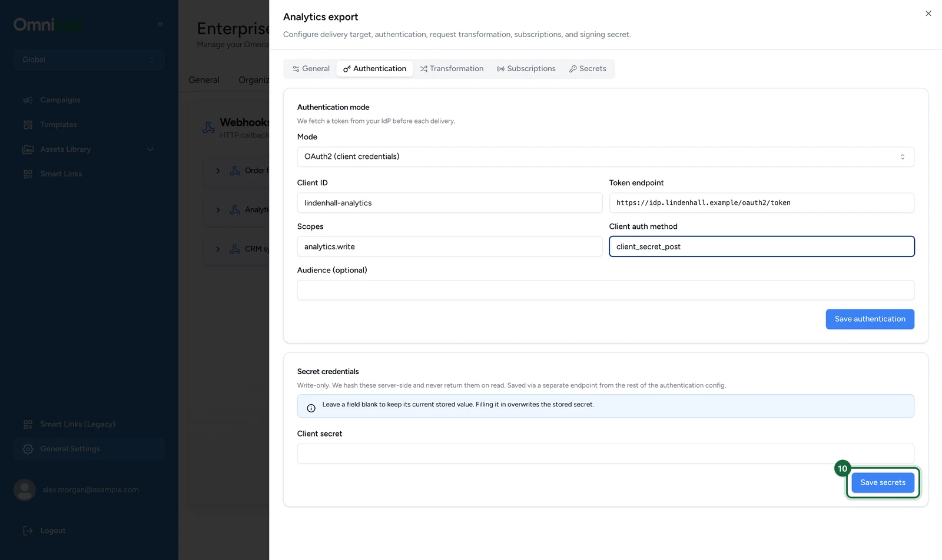Click the Client auth method field
This screenshot has height=560, width=942.
761,246
